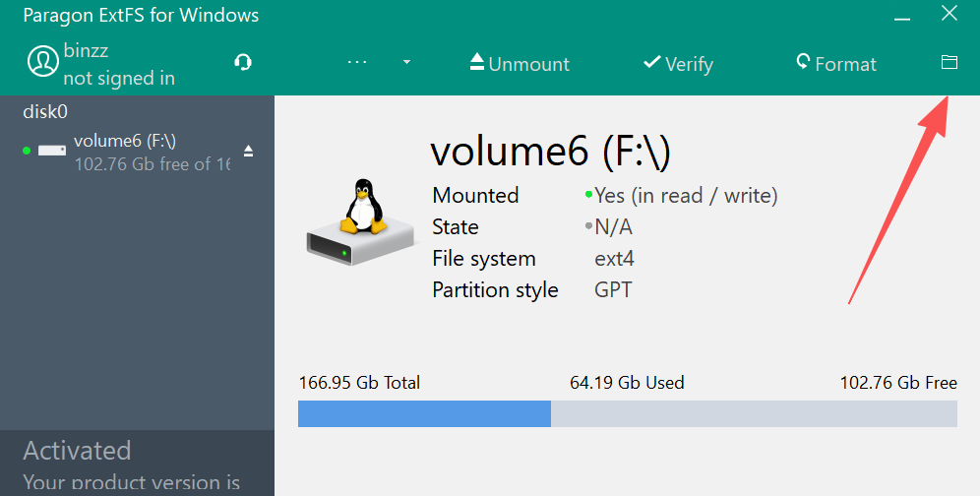Click the "not signed in" status text
Image resolution: width=980 pixels, height=496 pixels.
click(119, 78)
